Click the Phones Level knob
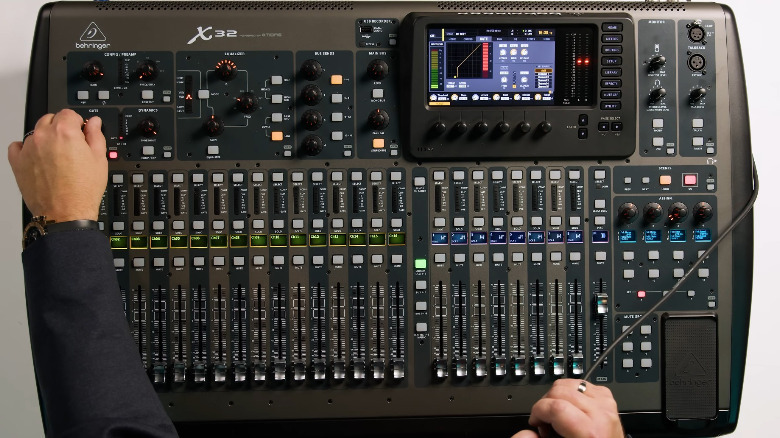The image size is (780, 438). (x=656, y=96)
